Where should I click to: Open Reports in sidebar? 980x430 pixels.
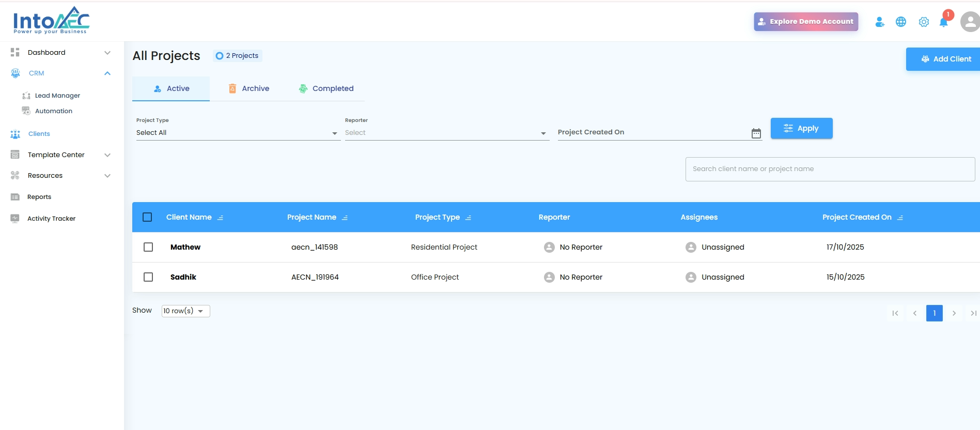(x=39, y=197)
